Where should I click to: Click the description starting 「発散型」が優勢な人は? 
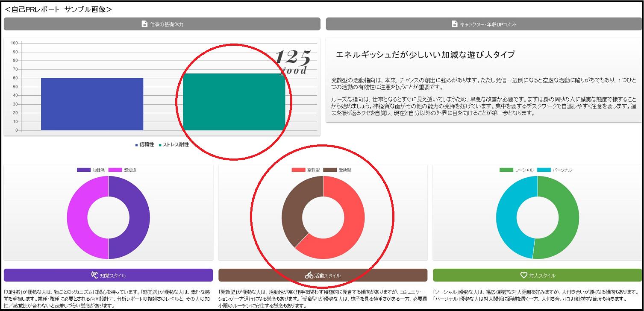click(x=323, y=299)
